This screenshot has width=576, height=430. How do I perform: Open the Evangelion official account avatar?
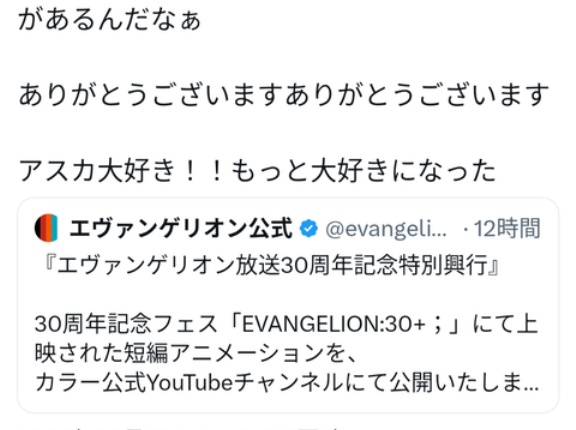point(46,228)
